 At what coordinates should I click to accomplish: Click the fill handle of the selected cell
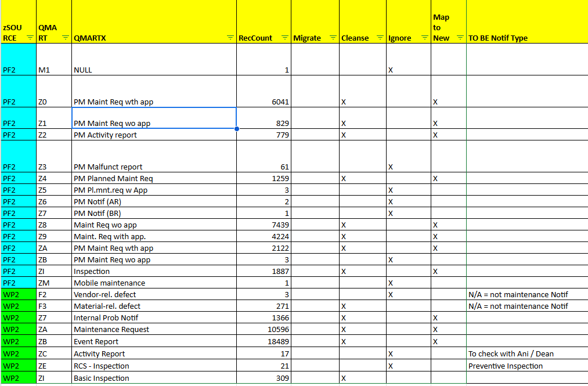tap(236, 129)
